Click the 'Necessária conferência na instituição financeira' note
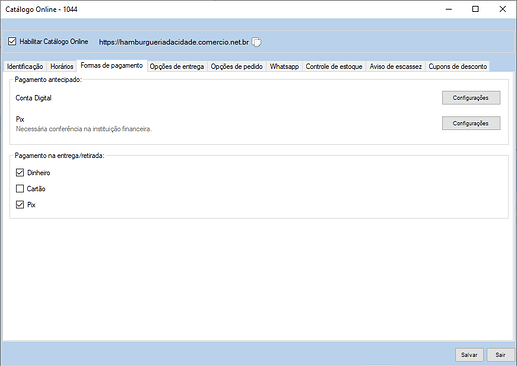The height and width of the screenshot is (366, 517). pyautogui.click(x=84, y=129)
